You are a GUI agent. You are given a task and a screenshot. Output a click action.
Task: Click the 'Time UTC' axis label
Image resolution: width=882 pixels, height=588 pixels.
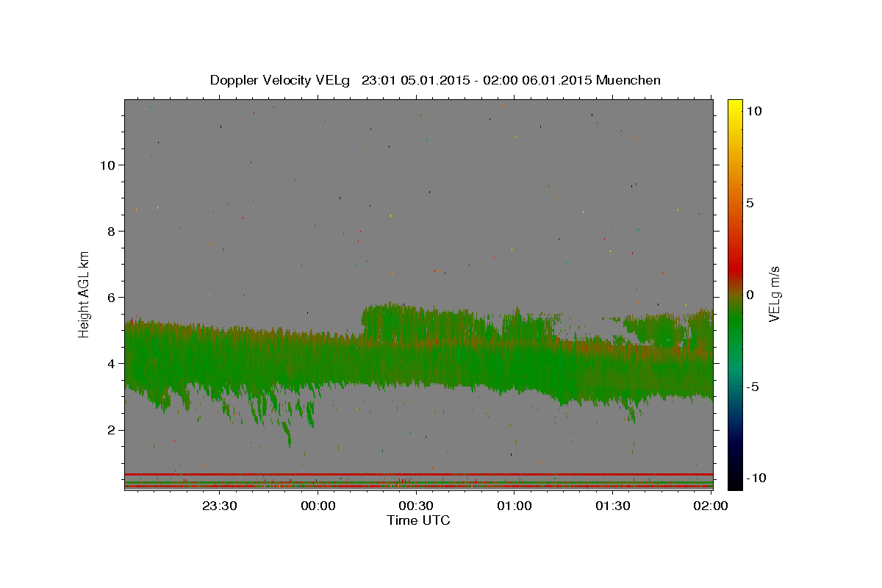[418, 520]
